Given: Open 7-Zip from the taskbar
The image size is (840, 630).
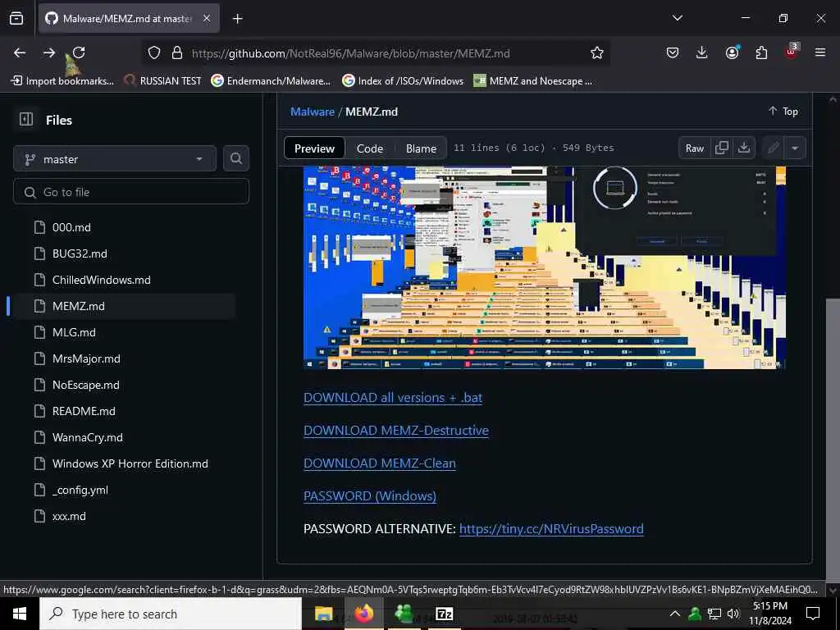Looking at the screenshot, I should [444, 614].
